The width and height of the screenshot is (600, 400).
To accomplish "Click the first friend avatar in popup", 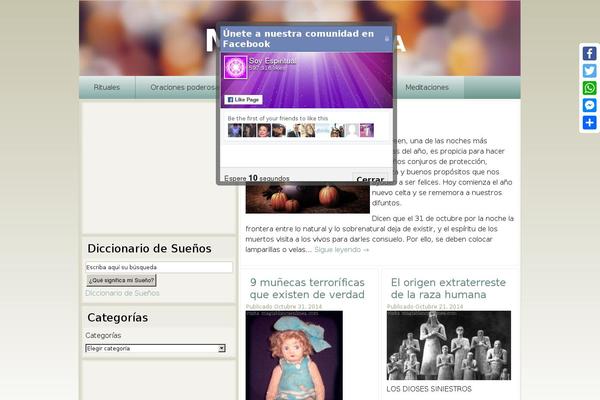I will coord(235,130).
